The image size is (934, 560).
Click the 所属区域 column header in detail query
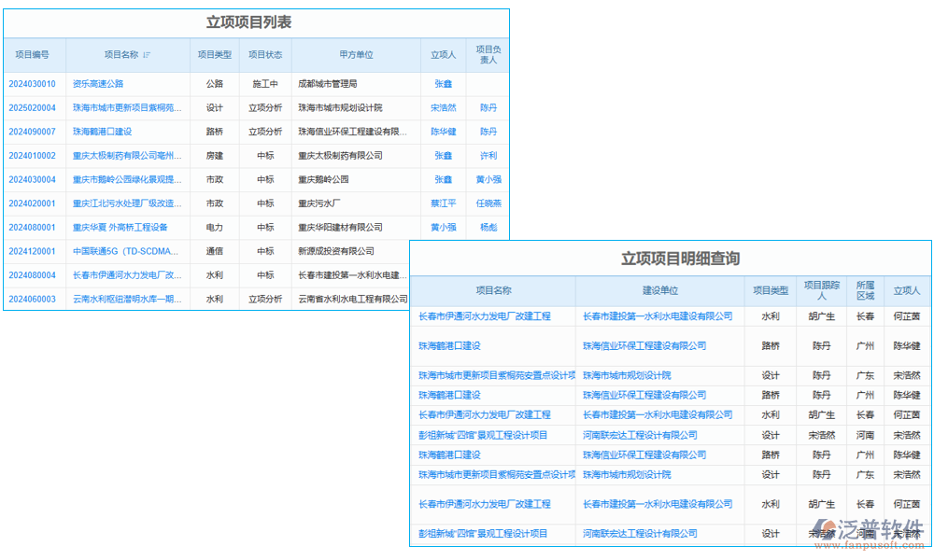click(865, 290)
